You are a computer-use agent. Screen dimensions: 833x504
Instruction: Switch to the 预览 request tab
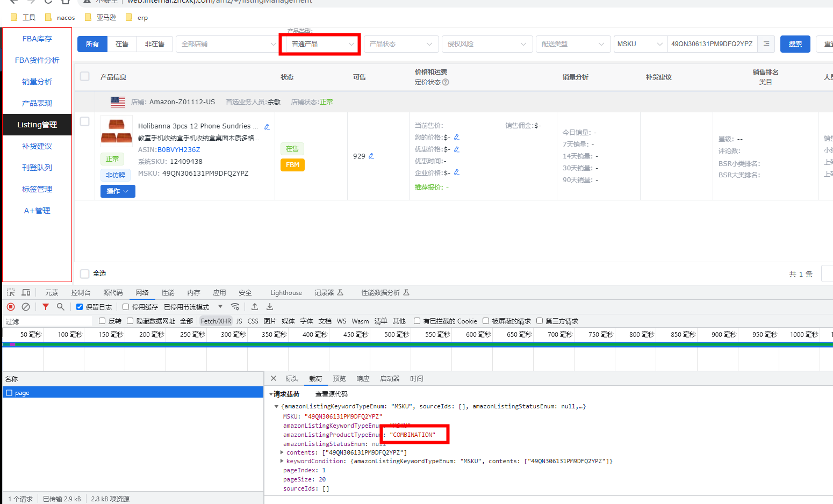[x=339, y=378]
